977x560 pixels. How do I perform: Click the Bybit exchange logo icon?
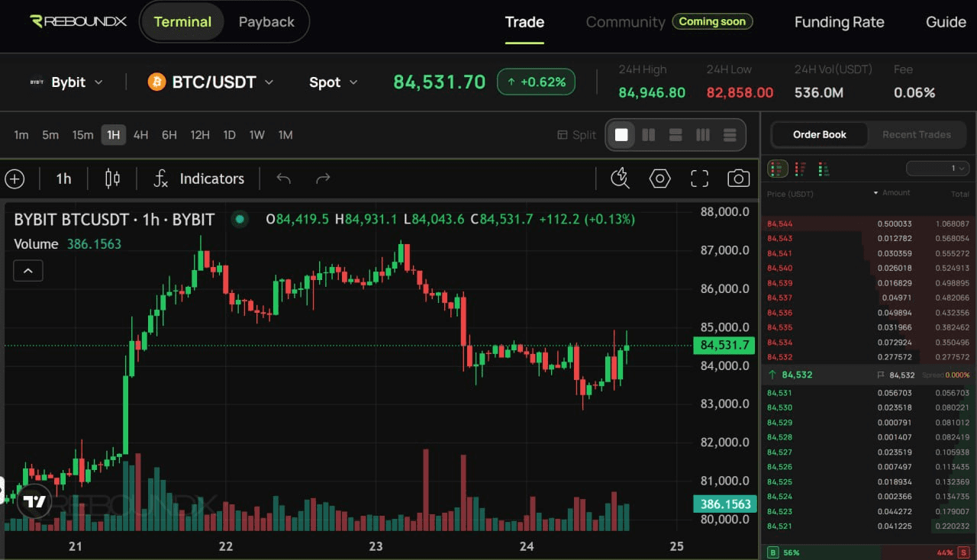tap(37, 82)
